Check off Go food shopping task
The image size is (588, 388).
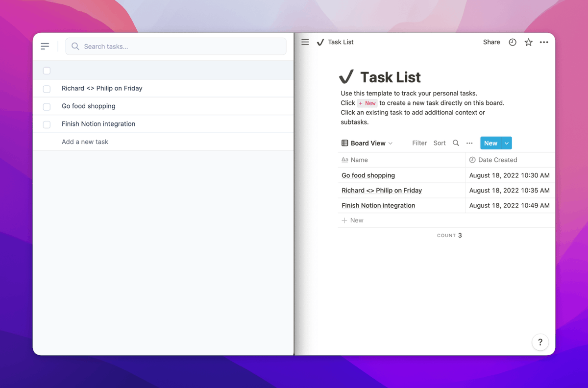pos(47,106)
